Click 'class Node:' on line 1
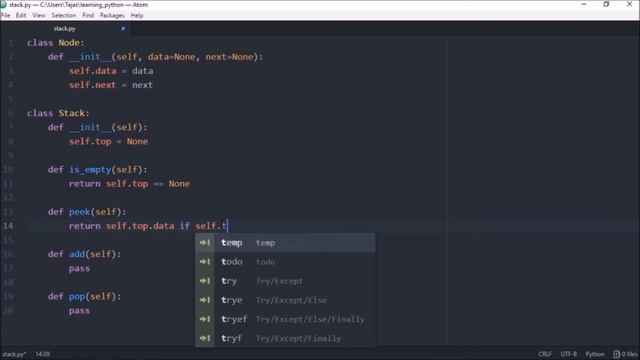This screenshot has height=360, width=640. click(56, 43)
